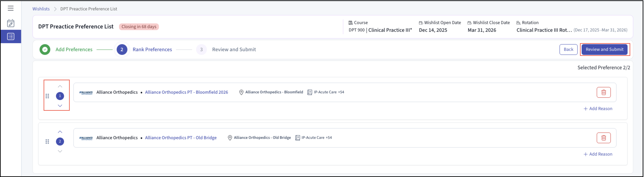Open the calendar edit sidebar icon

[x=11, y=23]
